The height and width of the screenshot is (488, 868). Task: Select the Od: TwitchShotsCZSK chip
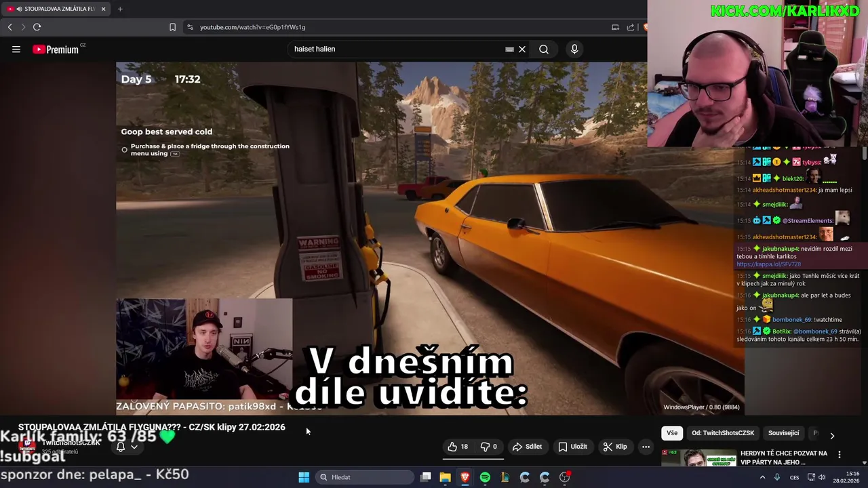(x=723, y=433)
